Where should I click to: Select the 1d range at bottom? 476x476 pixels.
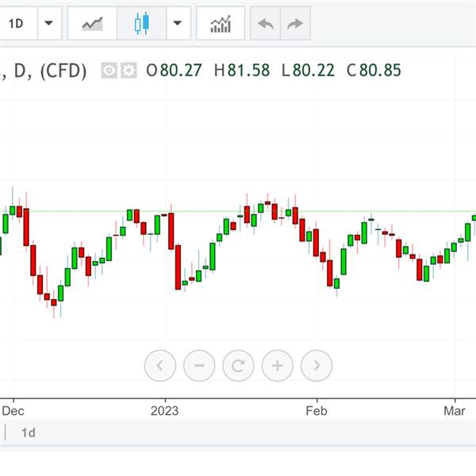29,432
